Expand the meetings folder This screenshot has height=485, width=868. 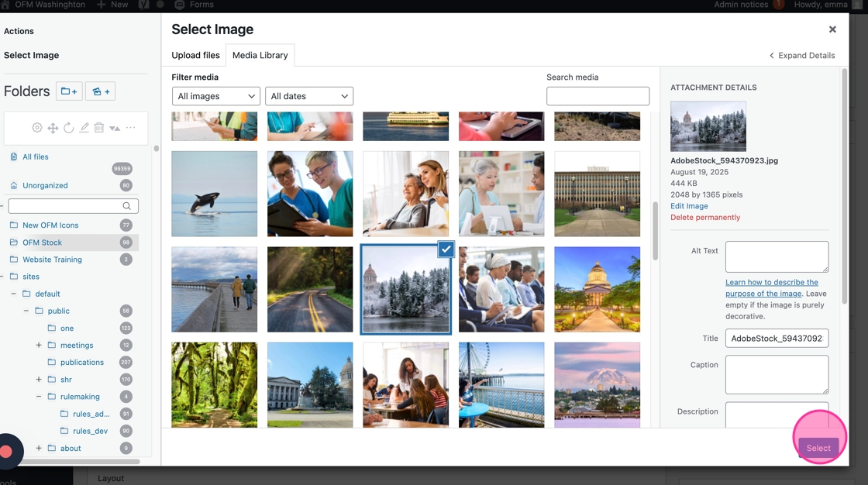(39, 345)
